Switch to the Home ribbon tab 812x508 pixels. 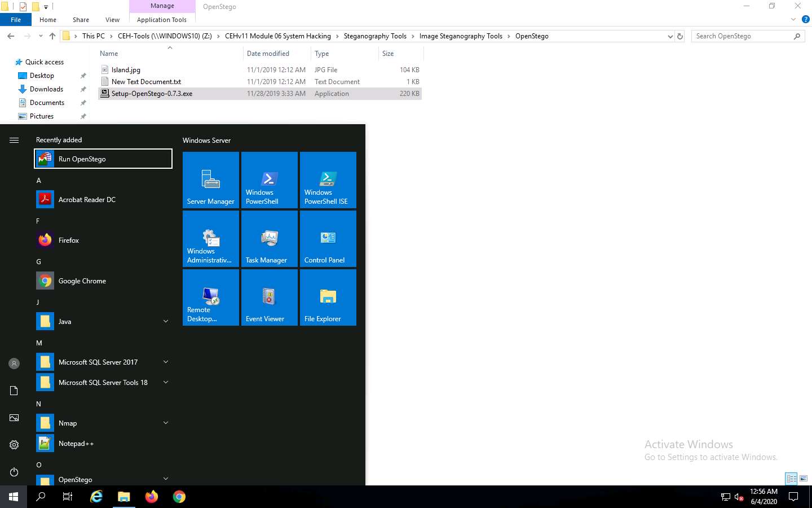point(48,20)
